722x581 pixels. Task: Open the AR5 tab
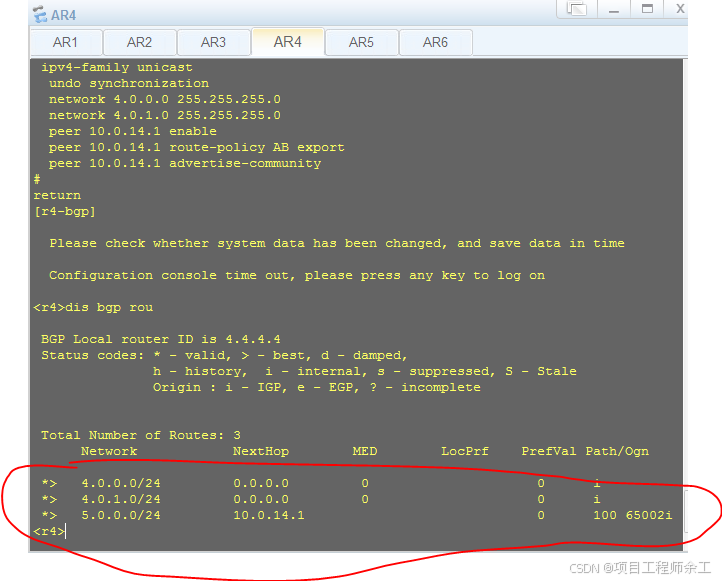click(x=361, y=42)
